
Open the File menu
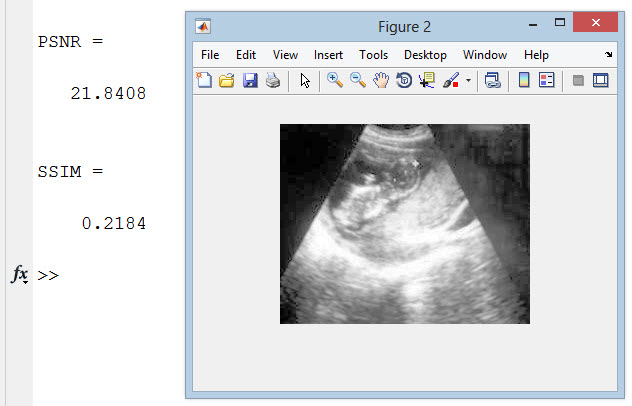210,55
